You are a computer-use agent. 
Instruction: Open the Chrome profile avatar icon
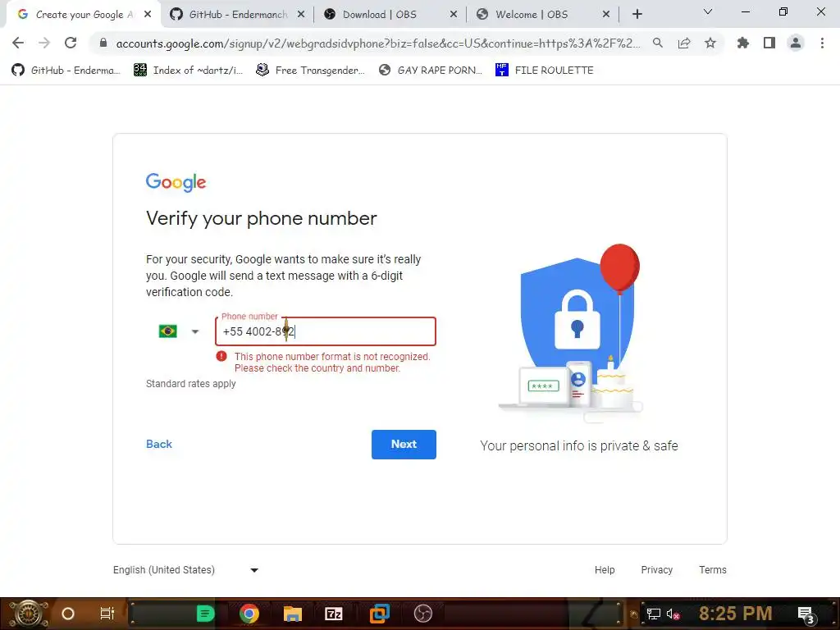(x=796, y=43)
